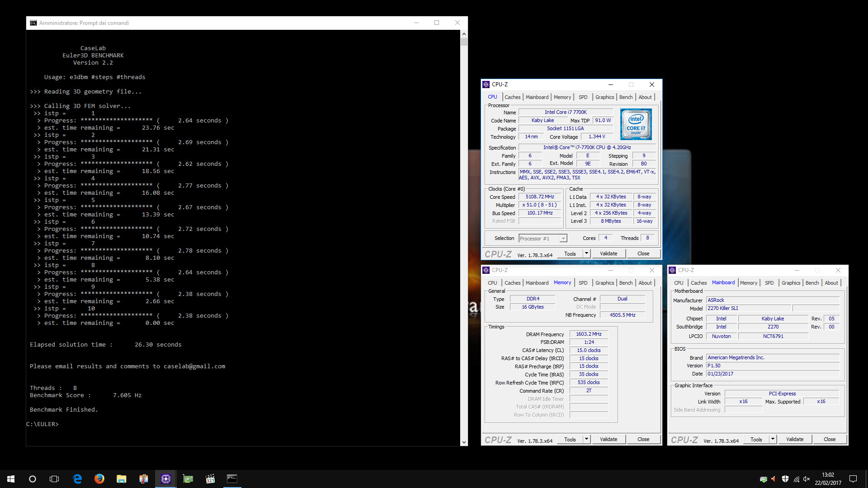The height and width of the screenshot is (488, 868).
Task: Click the CPU-Z icon in Mainboard window title
Action: click(672, 270)
